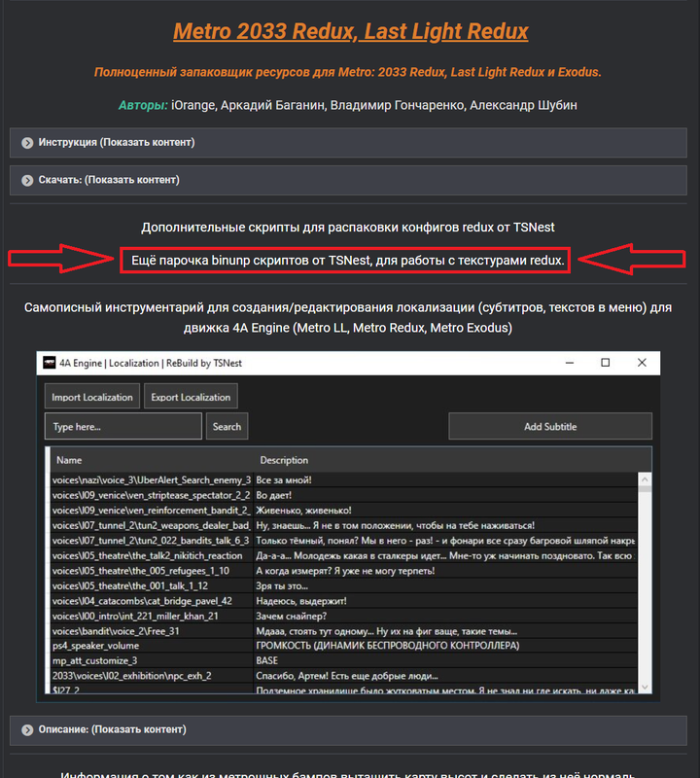Click the arrow icon next to Описание

tap(27, 730)
